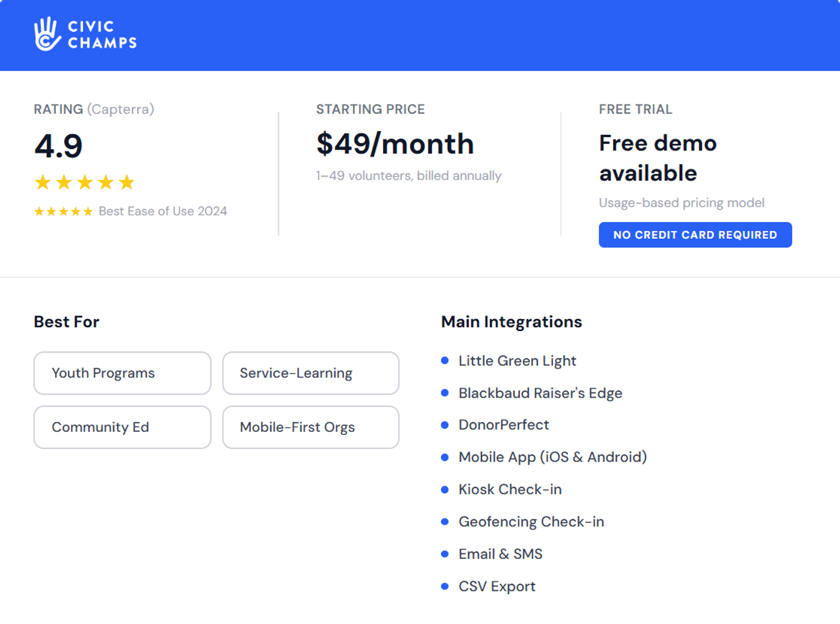Click the Usage-based pricing model text
Image resolution: width=840 pixels, height=624 pixels.
(x=681, y=203)
